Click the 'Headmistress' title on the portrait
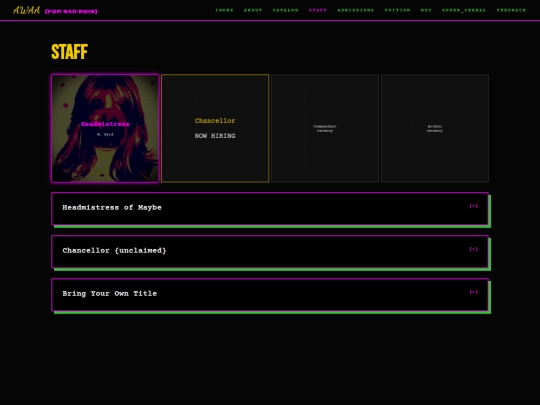540x405 pixels. coord(105,124)
